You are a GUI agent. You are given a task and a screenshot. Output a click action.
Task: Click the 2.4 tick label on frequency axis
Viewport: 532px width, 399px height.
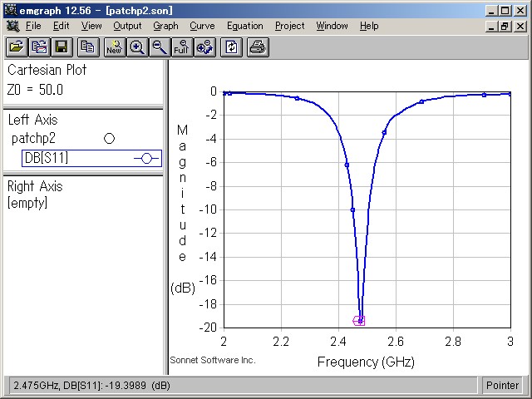tap(338, 342)
